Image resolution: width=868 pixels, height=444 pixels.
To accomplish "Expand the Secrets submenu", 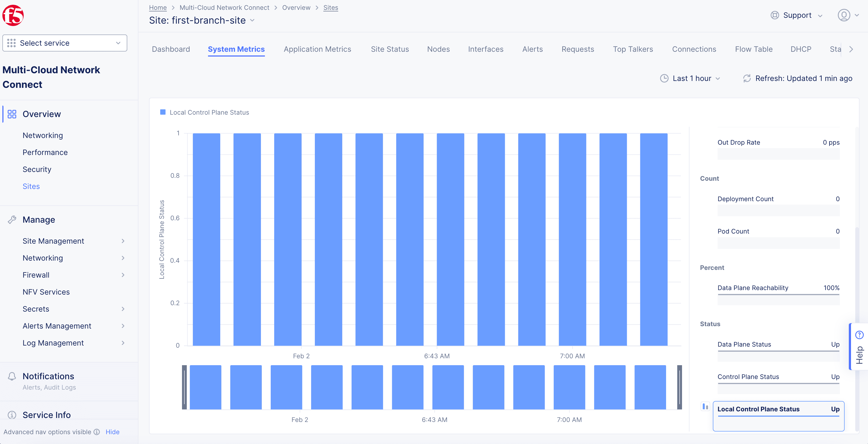I will [123, 309].
